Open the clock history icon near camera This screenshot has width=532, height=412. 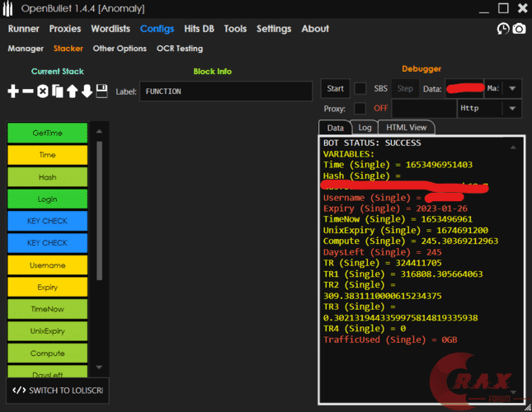503,29
